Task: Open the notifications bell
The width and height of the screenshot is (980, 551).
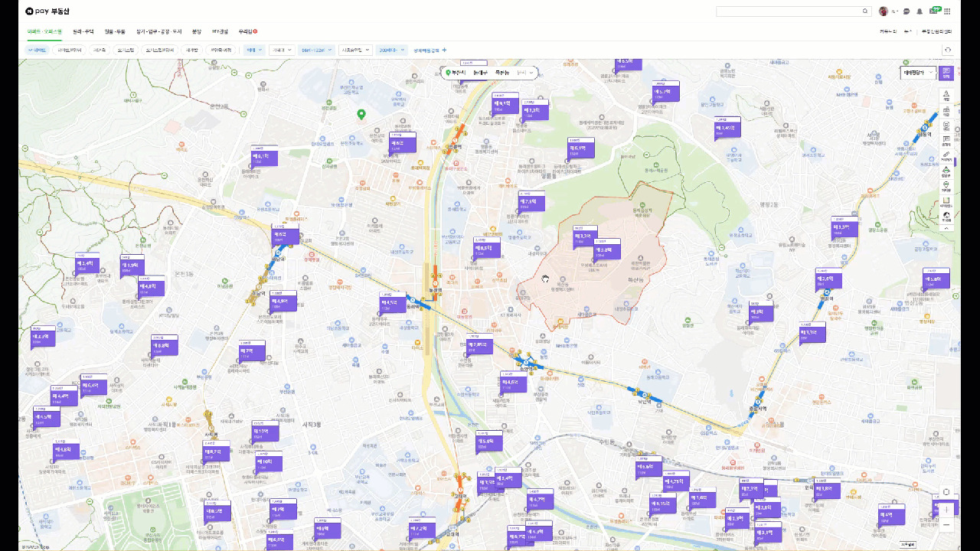Action: click(920, 11)
